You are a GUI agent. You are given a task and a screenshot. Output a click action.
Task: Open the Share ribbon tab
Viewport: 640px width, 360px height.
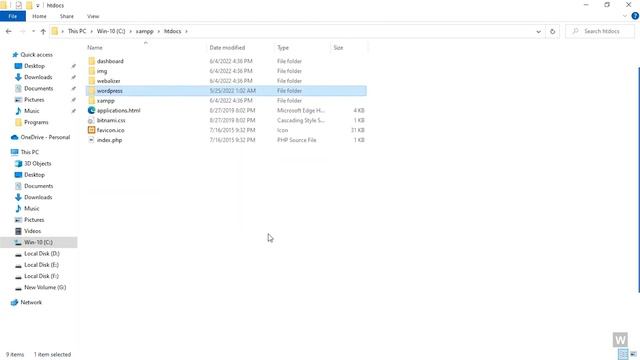point(67,16)
